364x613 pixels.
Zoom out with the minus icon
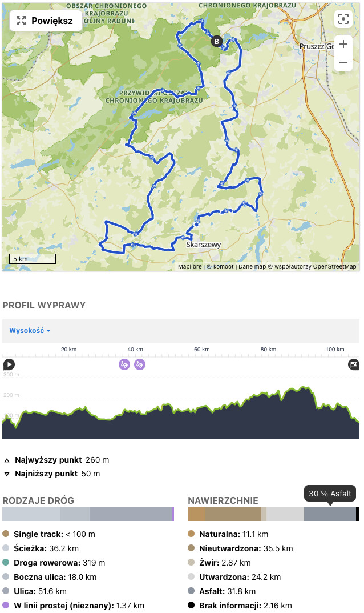343,62
